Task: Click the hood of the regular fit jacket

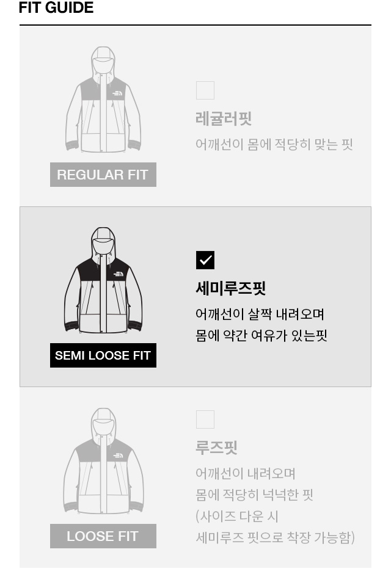Action: coord(103,60)
